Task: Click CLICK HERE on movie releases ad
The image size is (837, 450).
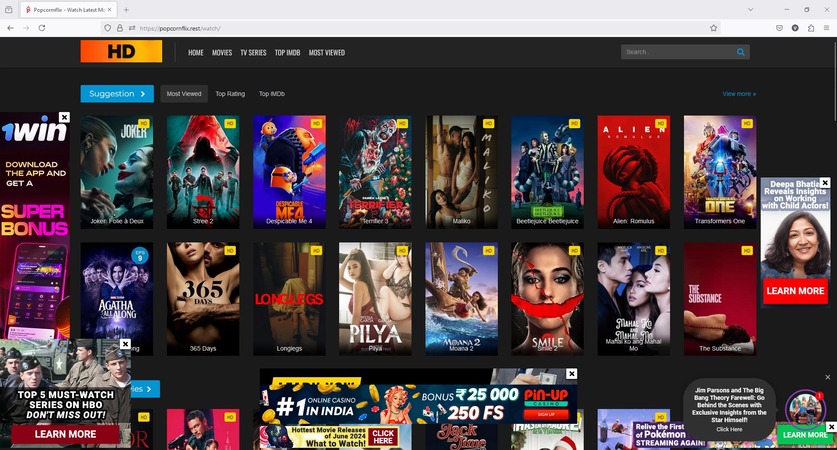Action: tap(383, 437)
